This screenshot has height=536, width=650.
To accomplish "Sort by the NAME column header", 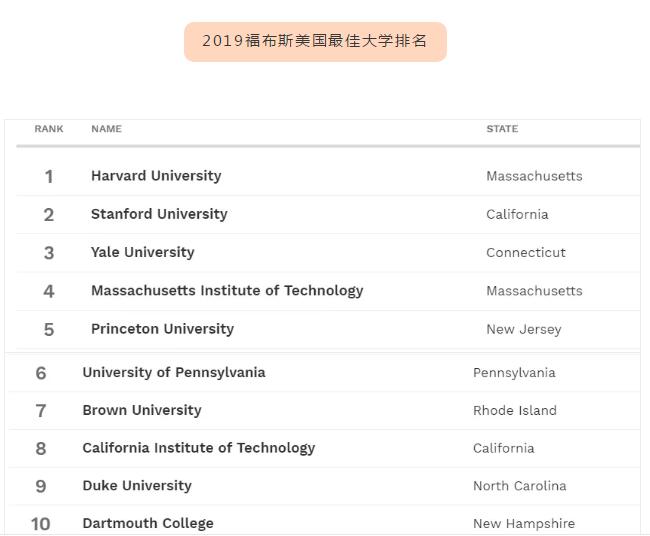I will point(106,129).
